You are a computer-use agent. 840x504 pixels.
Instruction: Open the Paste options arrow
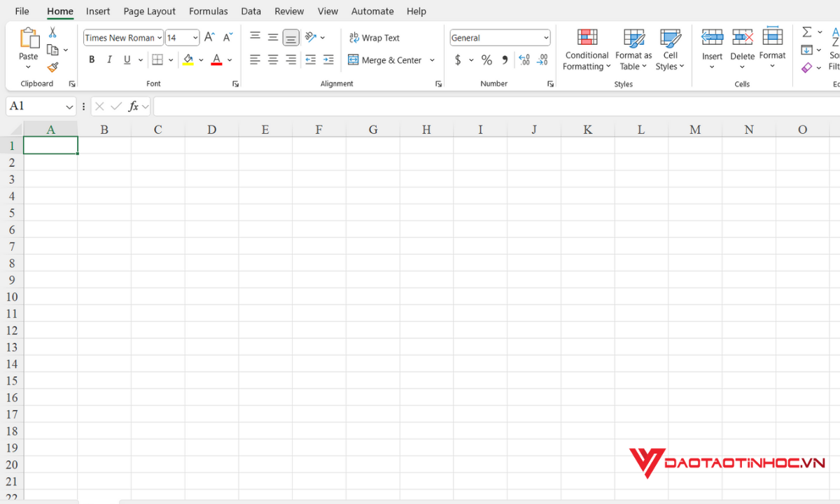point(29,67)
